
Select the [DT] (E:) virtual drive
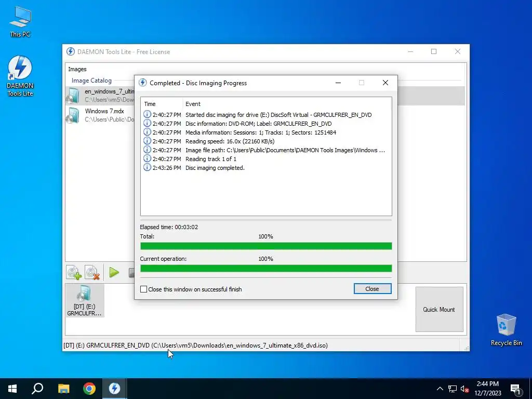[85, 301]
